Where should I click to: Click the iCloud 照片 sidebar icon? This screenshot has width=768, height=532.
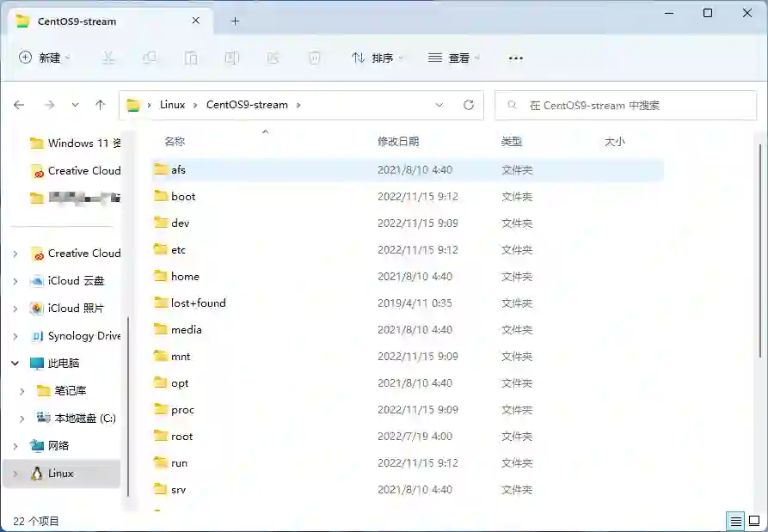coord(37,309)
